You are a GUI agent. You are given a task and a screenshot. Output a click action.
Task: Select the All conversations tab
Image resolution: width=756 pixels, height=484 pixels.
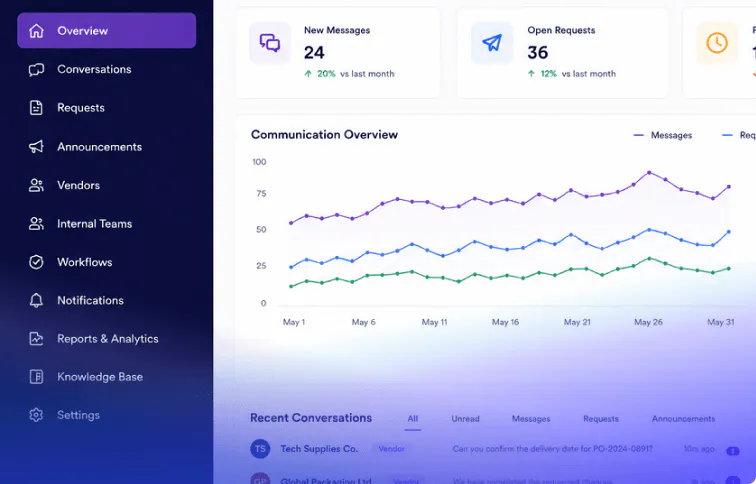click(413, 419)
